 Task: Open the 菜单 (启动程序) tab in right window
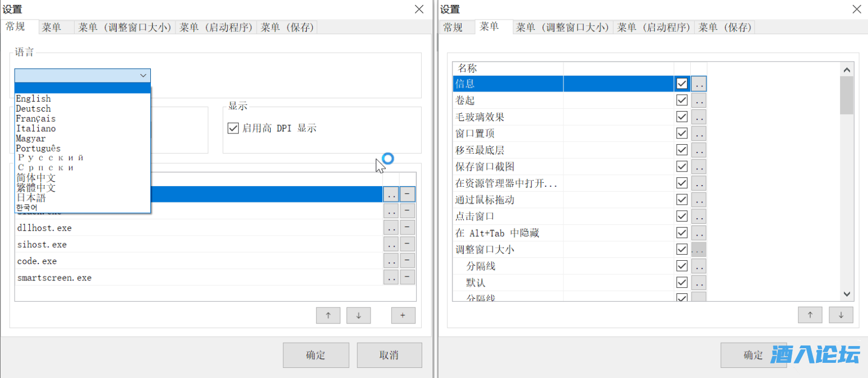click(x=654, y=27)
